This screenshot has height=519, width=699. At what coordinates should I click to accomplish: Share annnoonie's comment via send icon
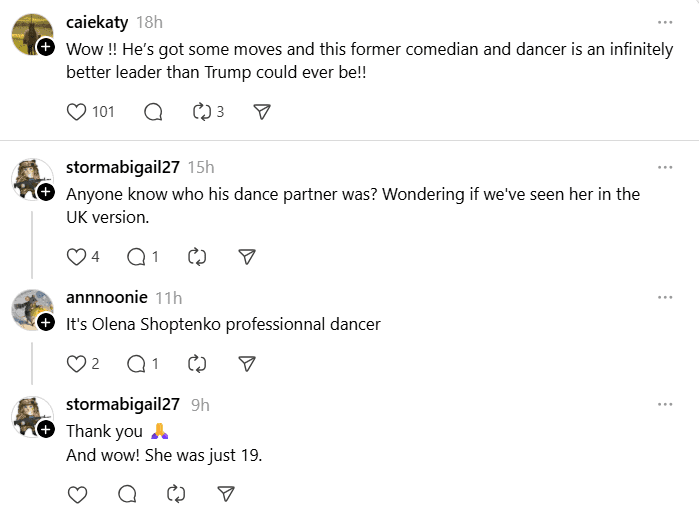247,363
